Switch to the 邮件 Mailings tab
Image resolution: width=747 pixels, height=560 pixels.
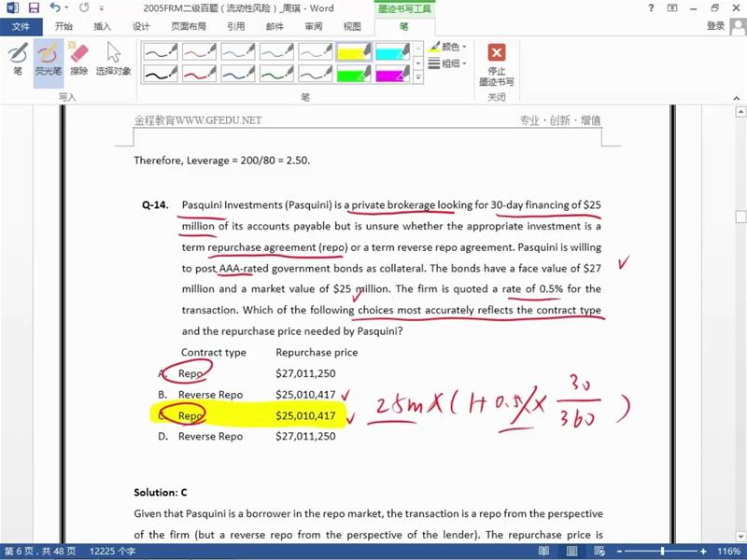pos(275,26)
